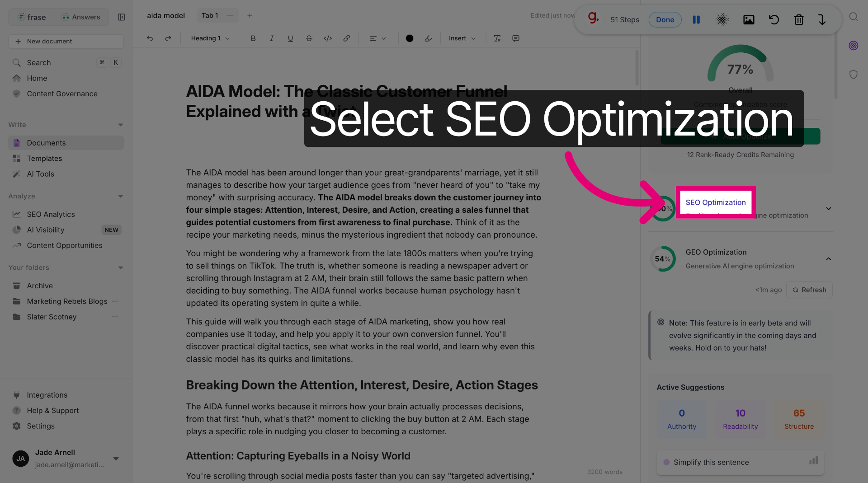
Task: Insert a hyperlink with link icon
Action: 347,38
